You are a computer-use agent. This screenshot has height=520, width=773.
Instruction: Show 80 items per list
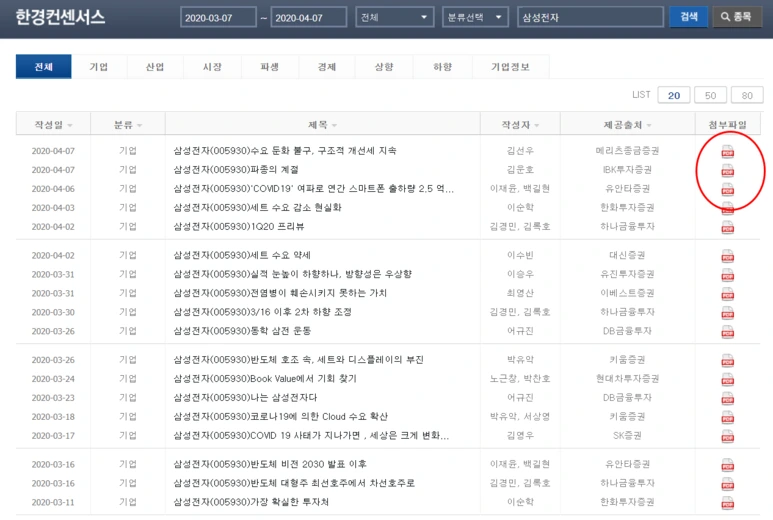[x=747, y=95]
